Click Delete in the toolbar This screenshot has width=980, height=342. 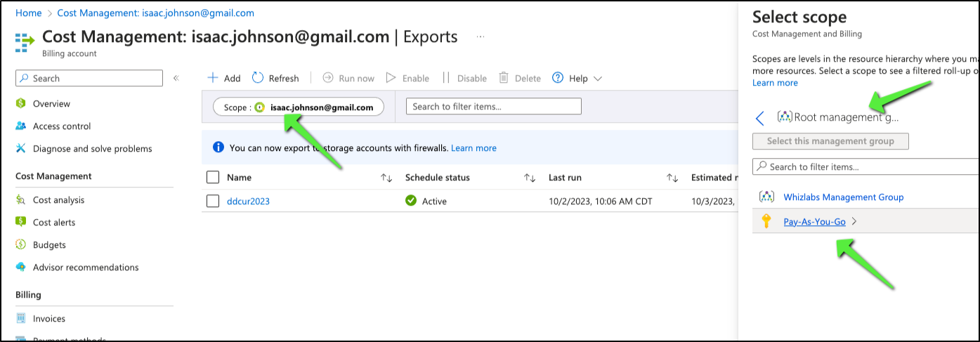pos(520,79)
